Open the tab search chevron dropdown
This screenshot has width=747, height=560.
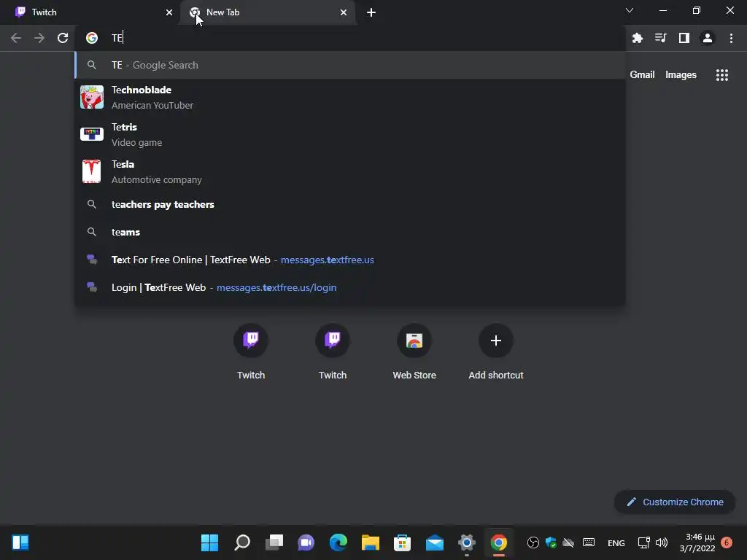630,10
